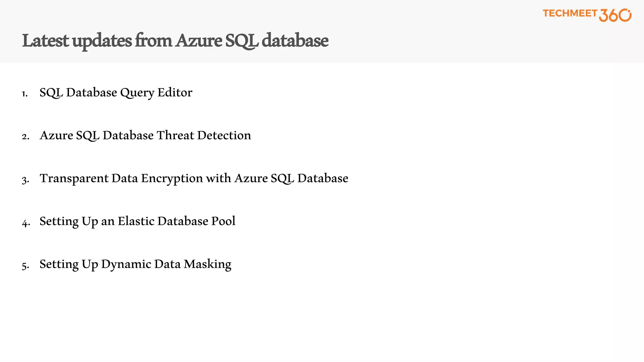
Task: Choose Setting Up an Elastic Database Pool
Action: tap(137, 221)
